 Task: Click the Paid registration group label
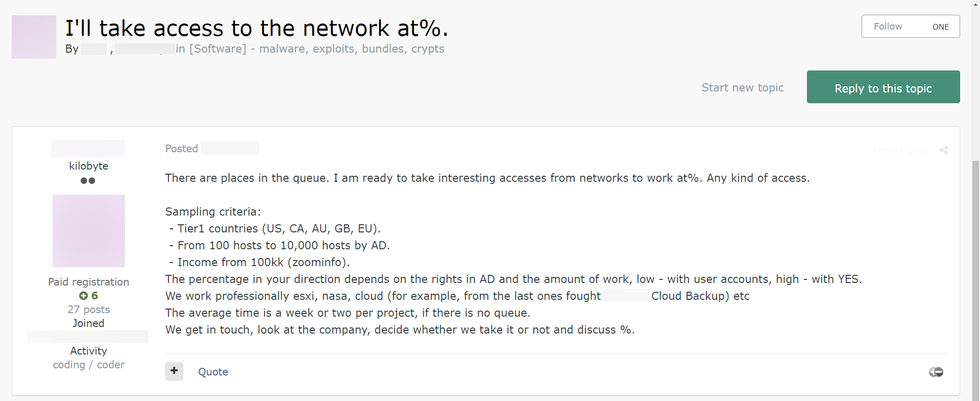pos(88,282)
